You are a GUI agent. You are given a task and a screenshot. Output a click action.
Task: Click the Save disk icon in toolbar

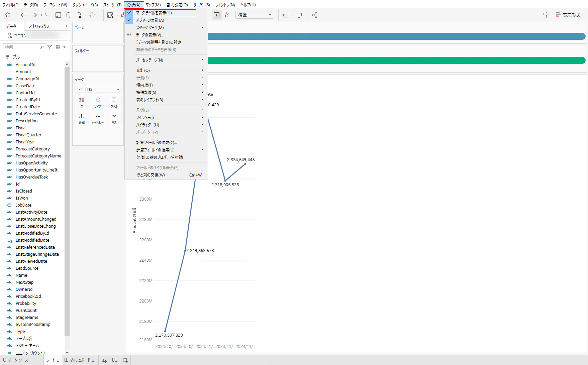[x=58, y=15]
